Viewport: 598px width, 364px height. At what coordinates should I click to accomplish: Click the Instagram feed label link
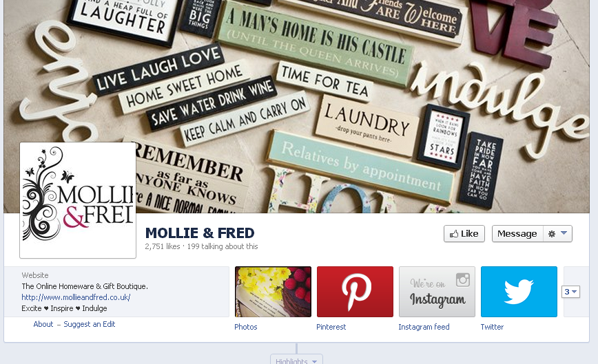424,327
